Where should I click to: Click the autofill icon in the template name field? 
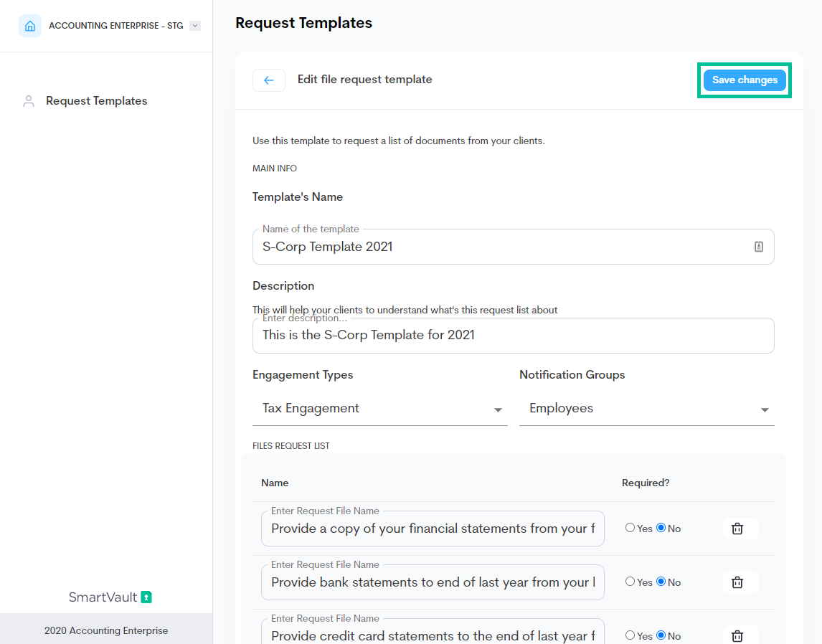click(758, 247)
